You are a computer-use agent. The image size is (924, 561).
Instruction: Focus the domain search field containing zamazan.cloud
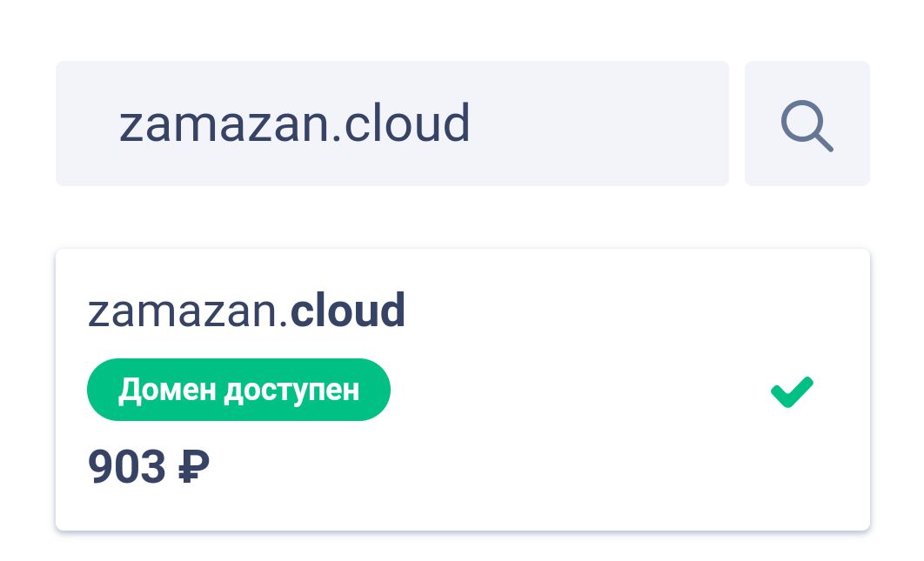[x=392, y=124]
